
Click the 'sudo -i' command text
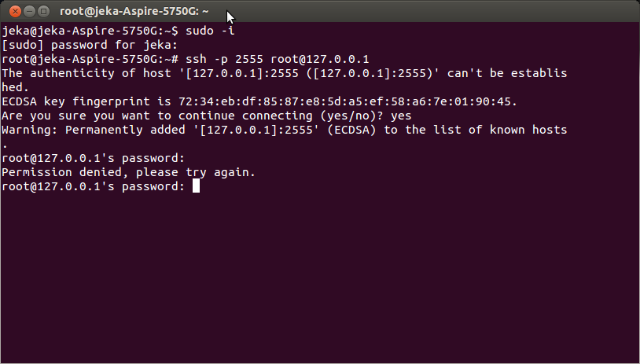coord(210,31)
